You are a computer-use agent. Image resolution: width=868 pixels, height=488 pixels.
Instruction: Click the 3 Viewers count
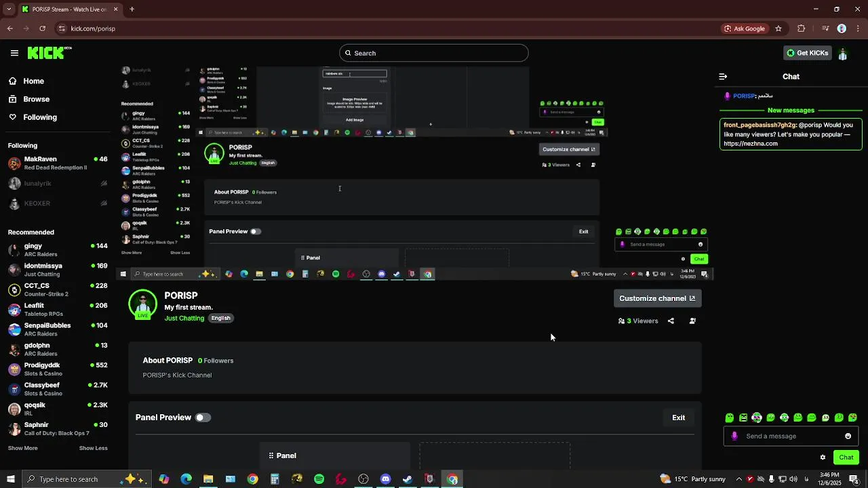tap(638, 321)
